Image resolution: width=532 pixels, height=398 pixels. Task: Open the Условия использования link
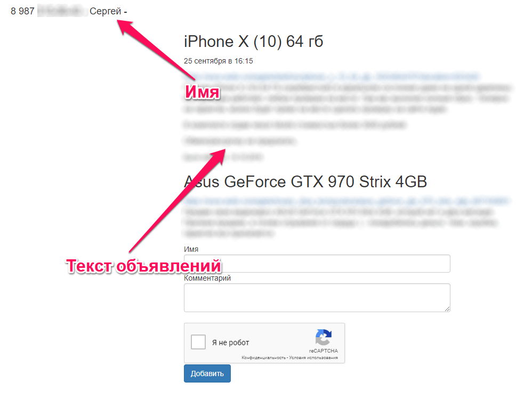point(313,357)
